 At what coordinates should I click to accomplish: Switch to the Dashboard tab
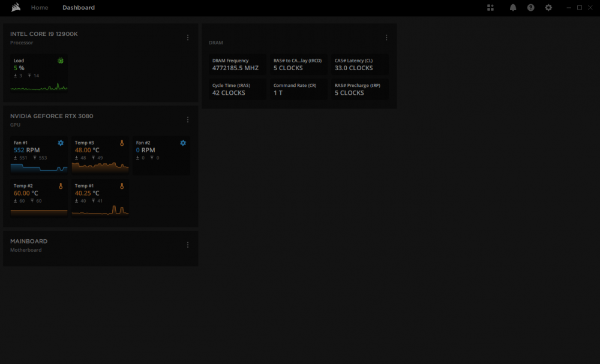(x=79, y=8)
